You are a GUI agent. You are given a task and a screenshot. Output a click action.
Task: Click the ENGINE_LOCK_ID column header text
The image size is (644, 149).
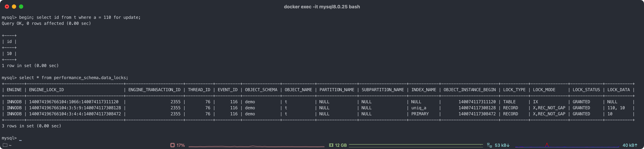click(x=46, y=90)
